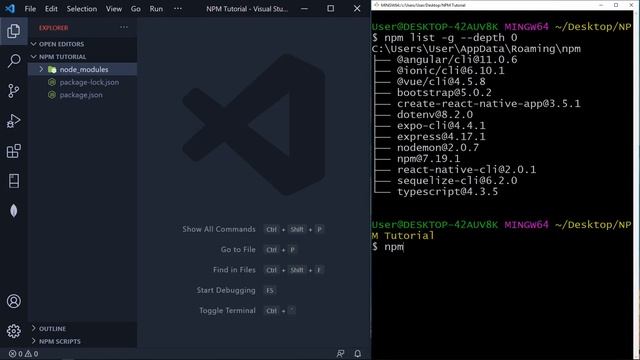Collapse the Open Editors section
This screenshot has width=640, height=360.
point(34,44)
